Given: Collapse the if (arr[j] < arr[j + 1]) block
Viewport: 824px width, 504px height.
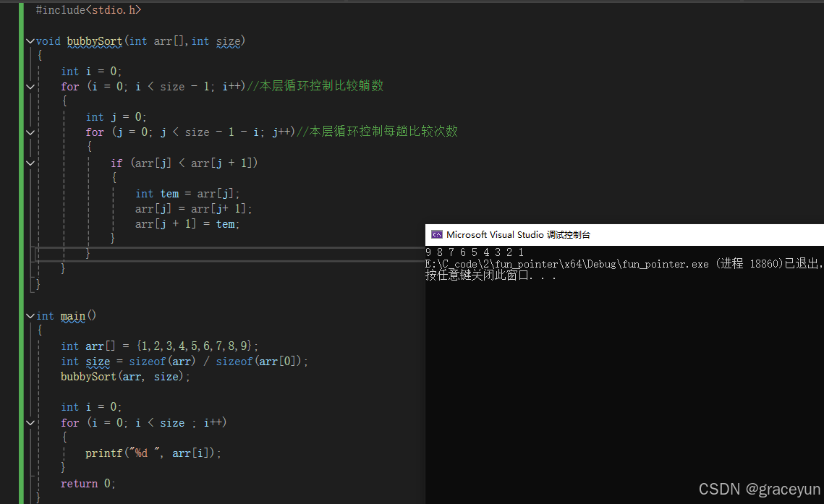Looking at the screenshot, I should pos(30,163).
